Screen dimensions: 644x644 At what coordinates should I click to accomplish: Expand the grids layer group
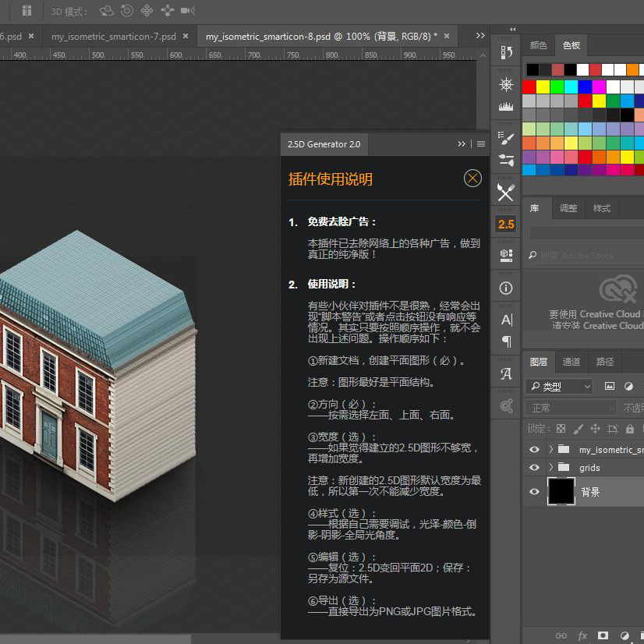tap(551, 468)
